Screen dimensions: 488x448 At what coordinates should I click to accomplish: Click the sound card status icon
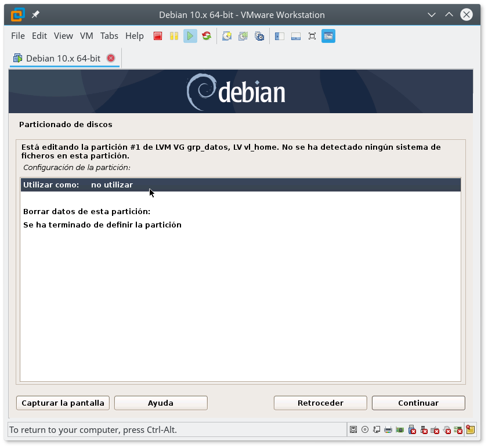pos(400,430)
